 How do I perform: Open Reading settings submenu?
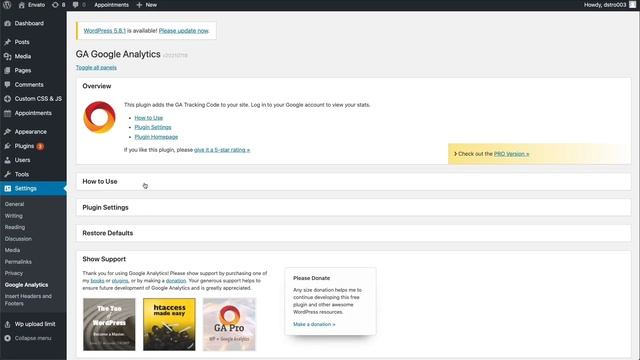click(x=15, y=227)
